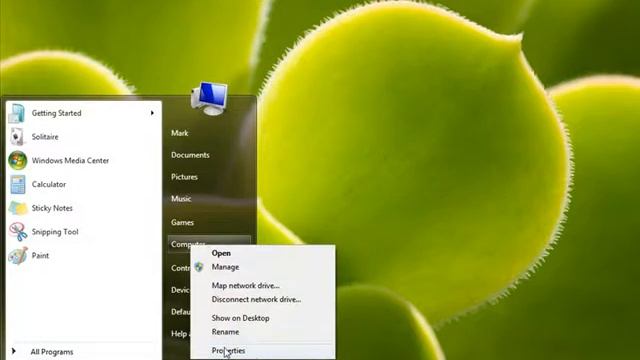Open Properties in the context menu
Viewport: 640px width, 360px height.
tap(229, 351)
